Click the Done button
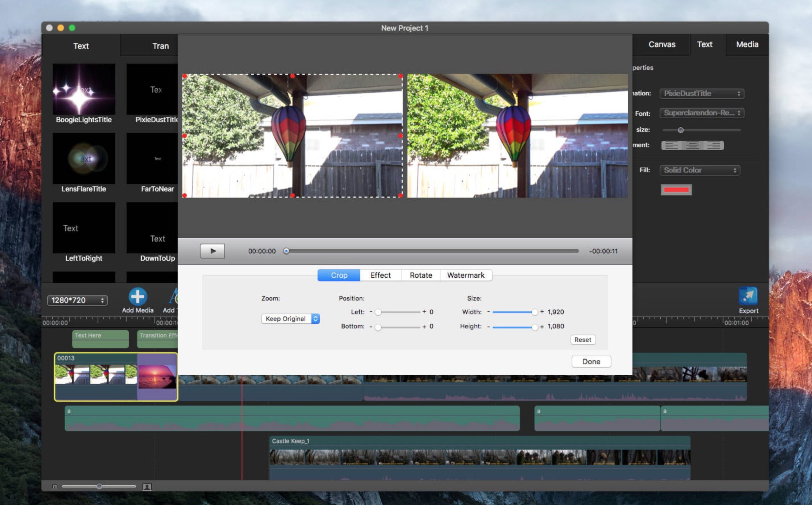 coord(591,361)
